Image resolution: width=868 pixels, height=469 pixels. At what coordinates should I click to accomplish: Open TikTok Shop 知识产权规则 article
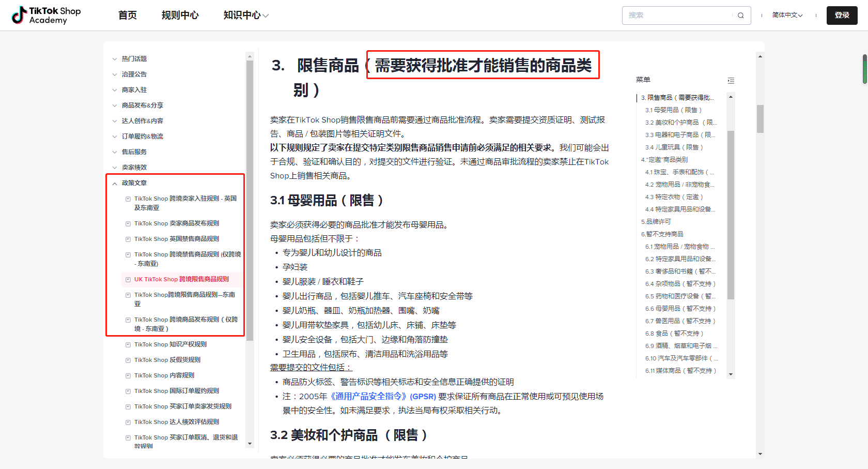coord(171,345)
